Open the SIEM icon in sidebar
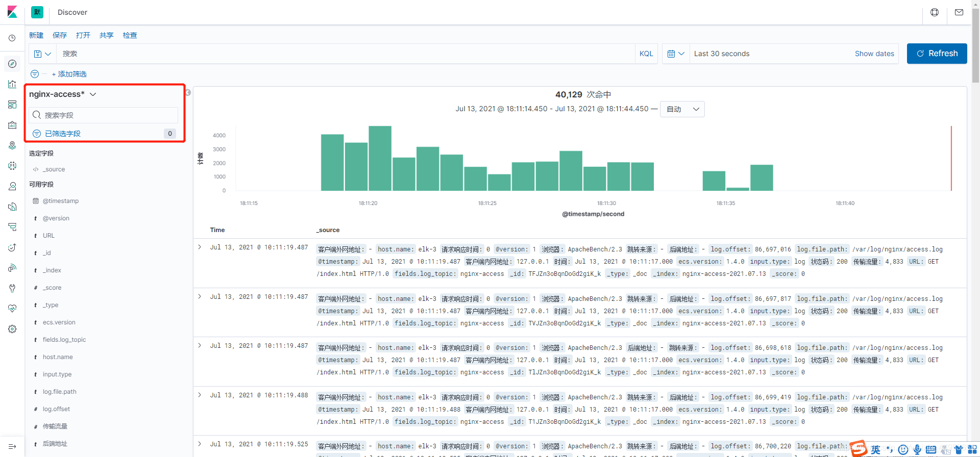980x457 pixels. pos(12,268)
